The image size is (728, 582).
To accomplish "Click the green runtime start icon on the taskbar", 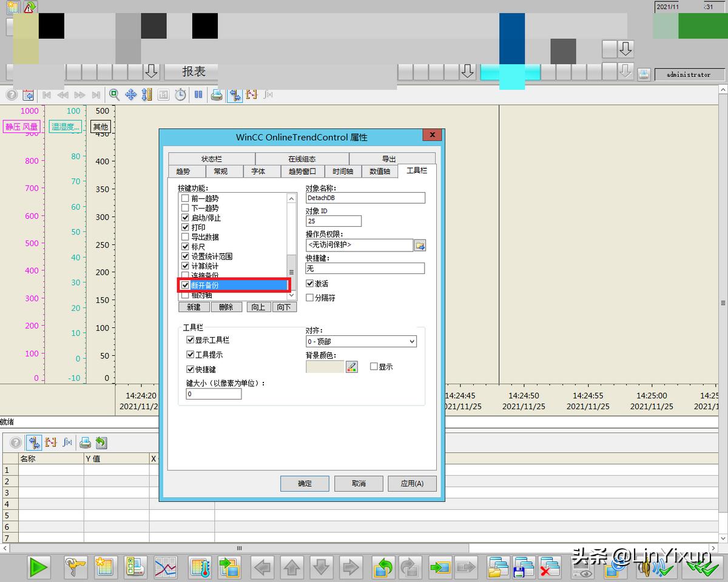I will tap(38, 567).
